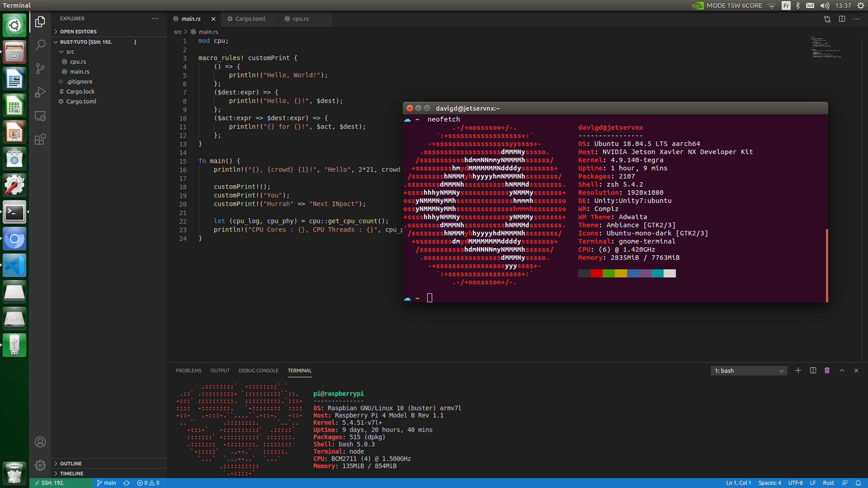Switch to the PROBLEMS panel
This screenshot has width=868, height=488.
[189, 371]
